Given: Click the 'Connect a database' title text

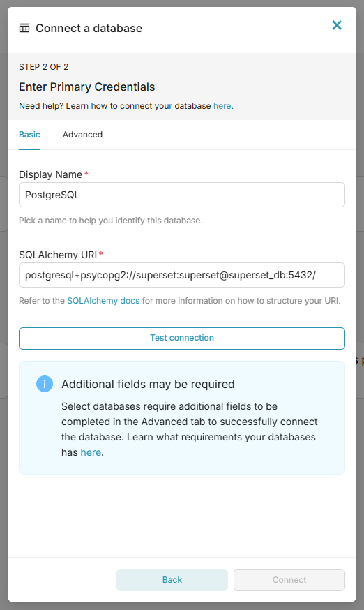Looking at the screenshot, I should (89, 29).
